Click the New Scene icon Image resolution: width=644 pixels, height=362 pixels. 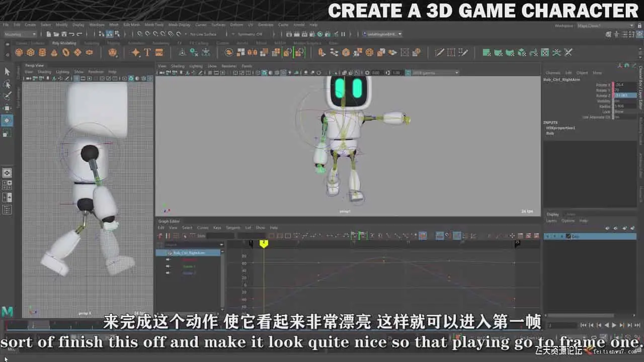(49, 34)
